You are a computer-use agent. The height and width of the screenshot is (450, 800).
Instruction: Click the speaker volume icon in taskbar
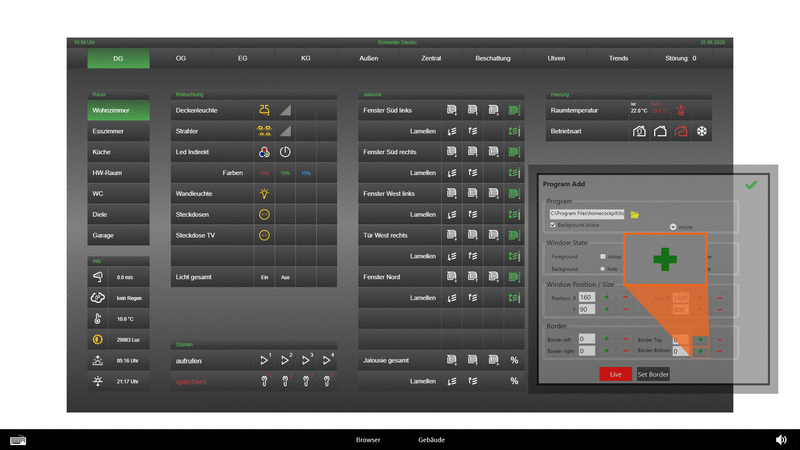pos(781,439)
